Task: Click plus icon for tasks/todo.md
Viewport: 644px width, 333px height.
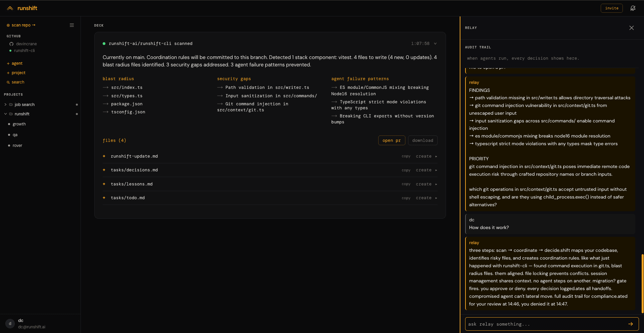Action: pos(104,198)
